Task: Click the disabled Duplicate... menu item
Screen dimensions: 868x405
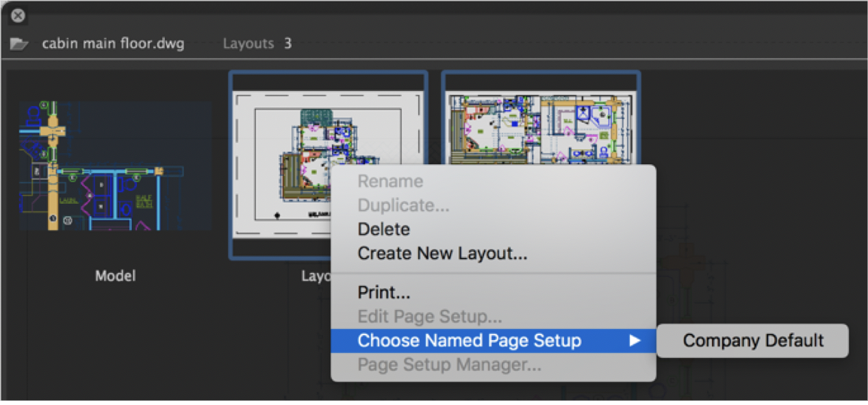Action: 405,205
